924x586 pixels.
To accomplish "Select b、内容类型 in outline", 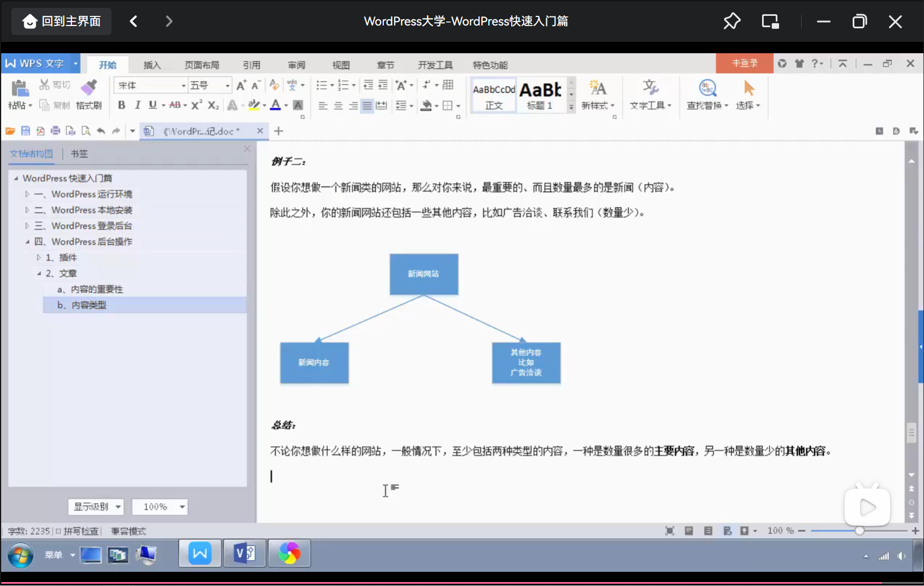I will 145,305.
